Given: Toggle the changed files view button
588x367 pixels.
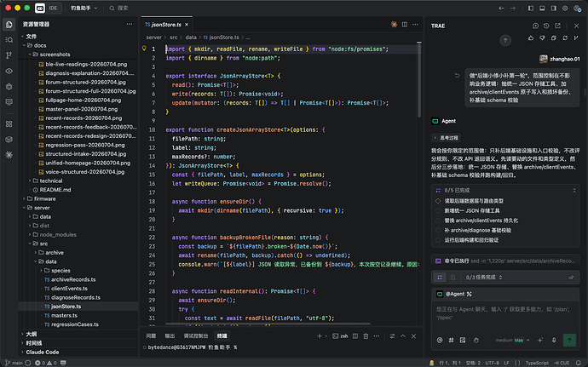Looking at the screenshot, I should pyautogui.click(x=453, y=278).
